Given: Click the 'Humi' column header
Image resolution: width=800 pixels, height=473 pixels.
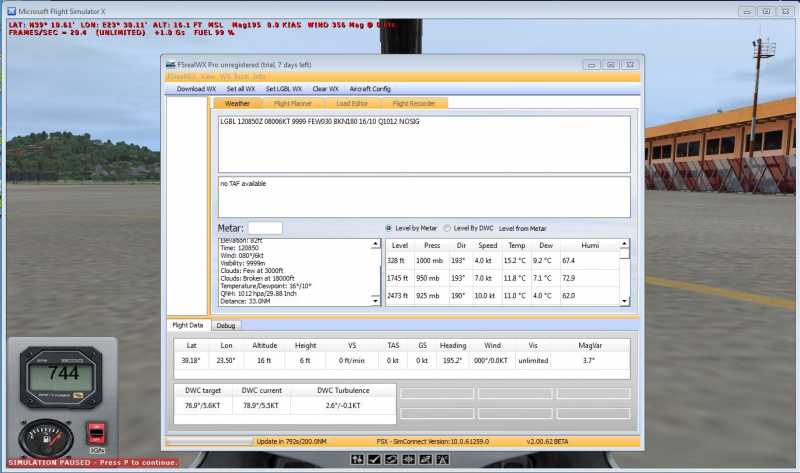Looking at the screenshot, I should coord(590,245).
